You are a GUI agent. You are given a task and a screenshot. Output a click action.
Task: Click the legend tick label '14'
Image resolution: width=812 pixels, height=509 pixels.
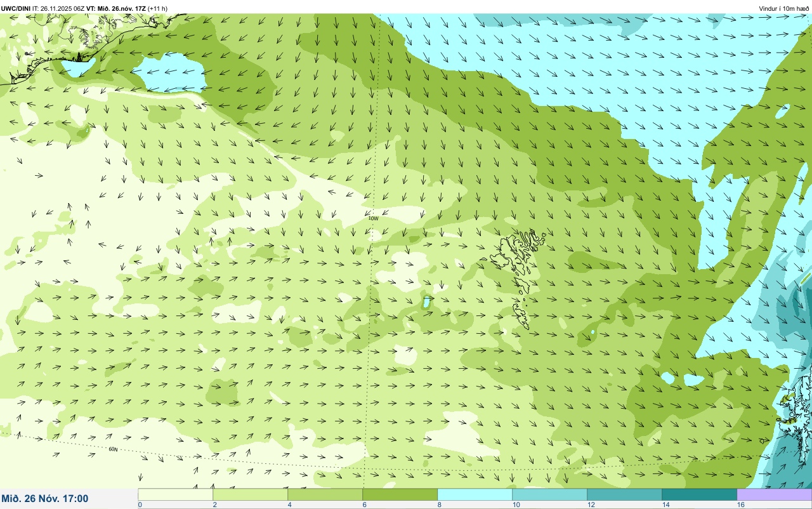(666, 505)
